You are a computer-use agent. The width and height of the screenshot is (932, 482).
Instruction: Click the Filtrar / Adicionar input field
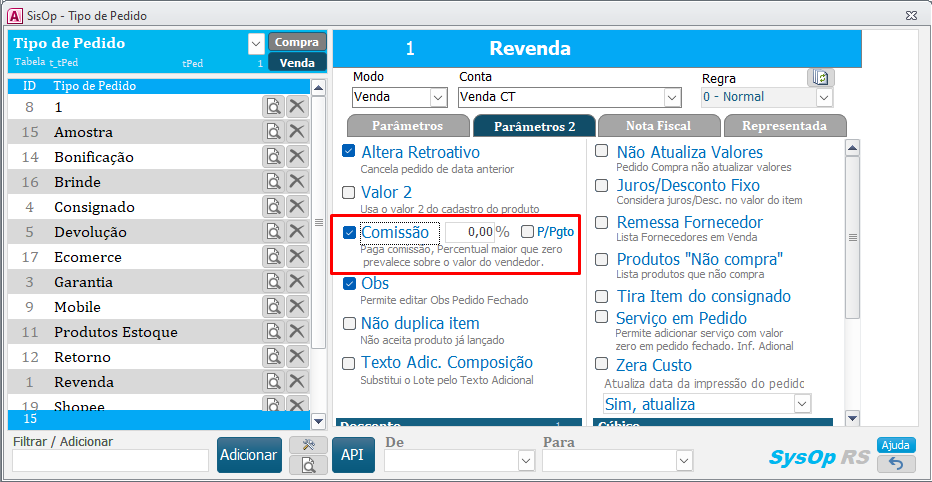(110, 460)
